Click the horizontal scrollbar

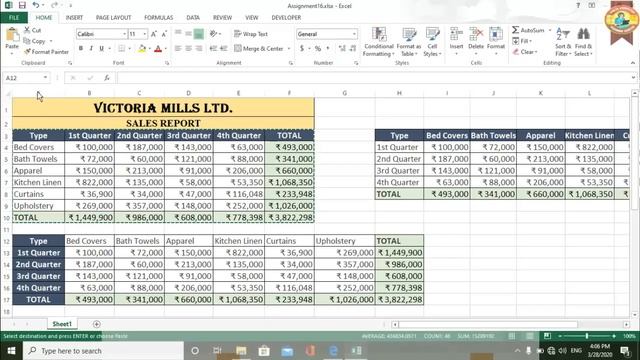tap(488, 324)
